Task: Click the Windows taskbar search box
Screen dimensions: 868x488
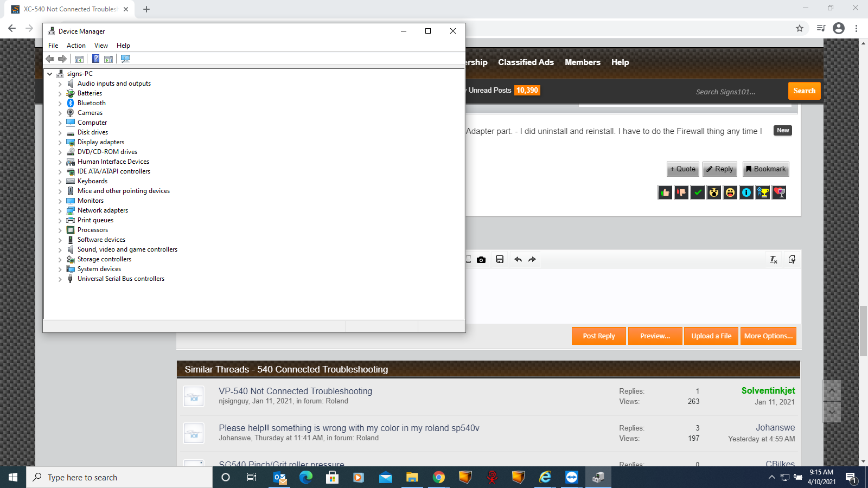Action: [x=119, y=477]
